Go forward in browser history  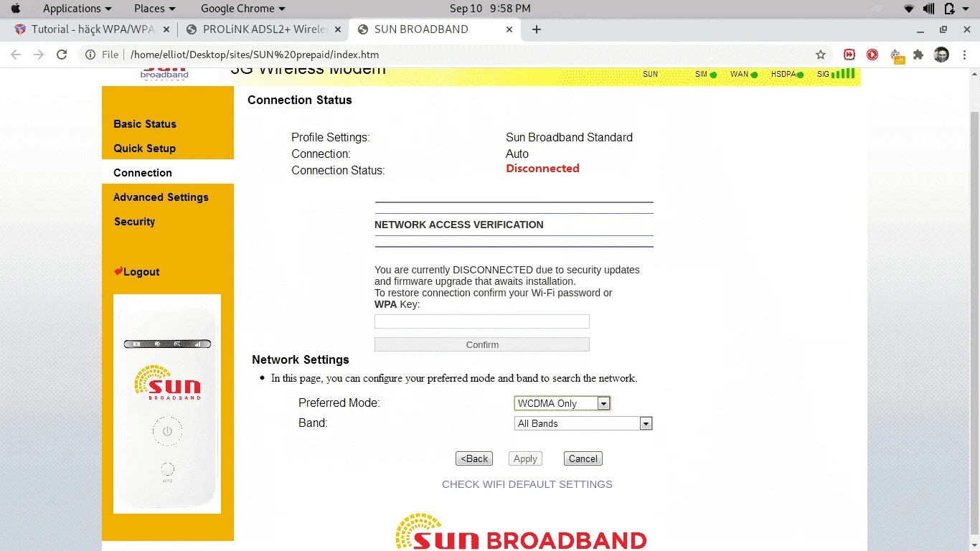coord(39,55)
